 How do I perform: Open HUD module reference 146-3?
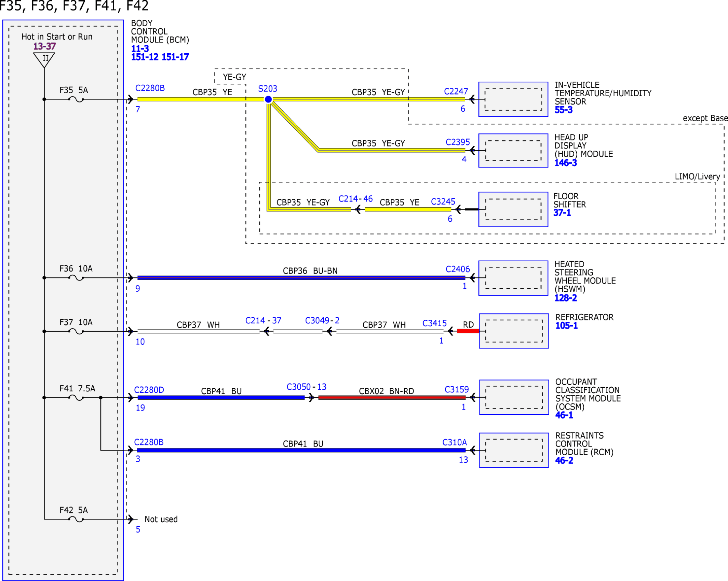(x=566, y=163)
